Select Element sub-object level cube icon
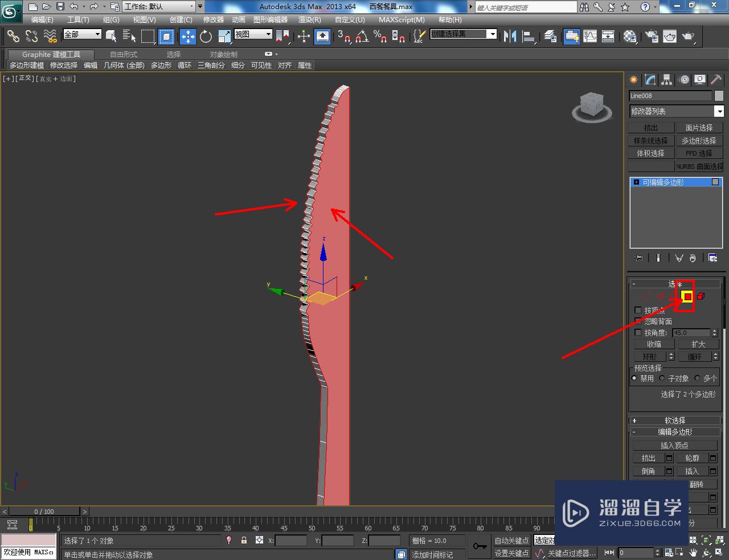 click(x=701, y=296)
